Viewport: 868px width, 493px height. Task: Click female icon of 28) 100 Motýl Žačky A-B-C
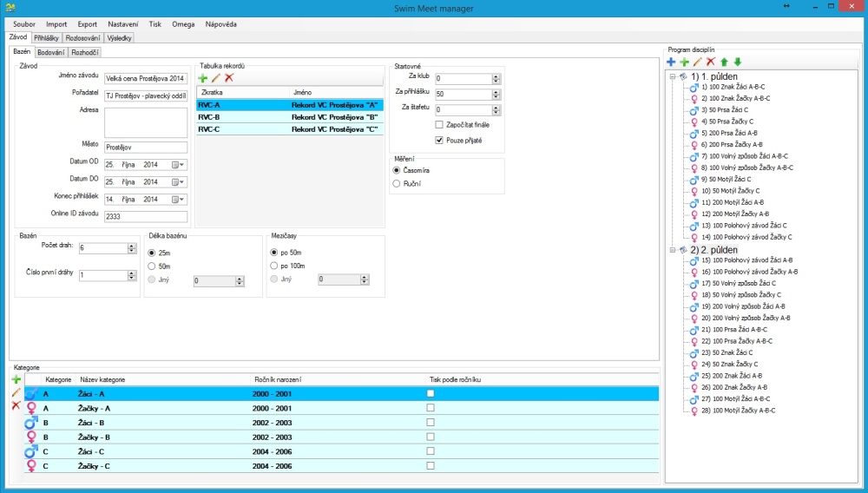(x=694, y=411)
